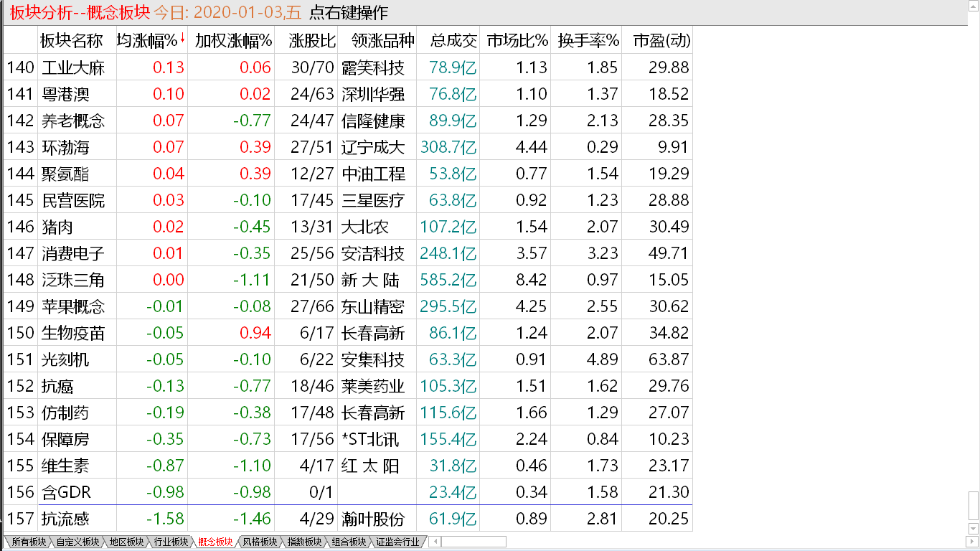
Task: Select the 苹果概念 sector row
Action: (x=348, y=306)
